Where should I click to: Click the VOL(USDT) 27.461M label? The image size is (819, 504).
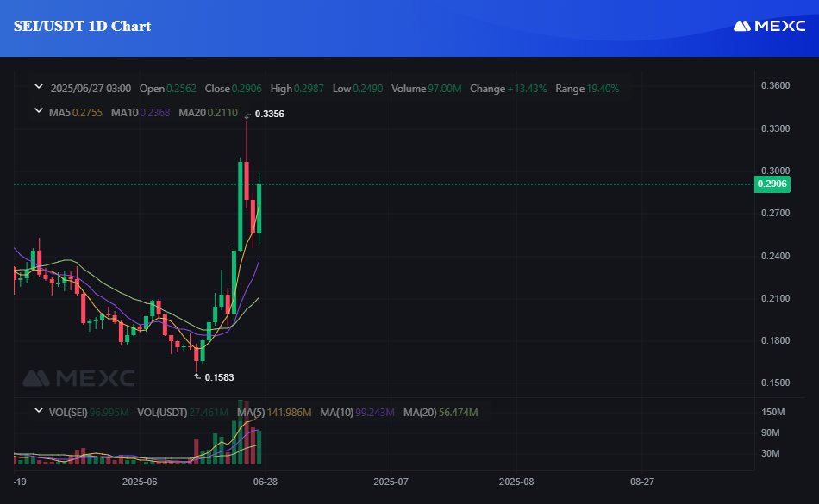(x=182, y=413)
